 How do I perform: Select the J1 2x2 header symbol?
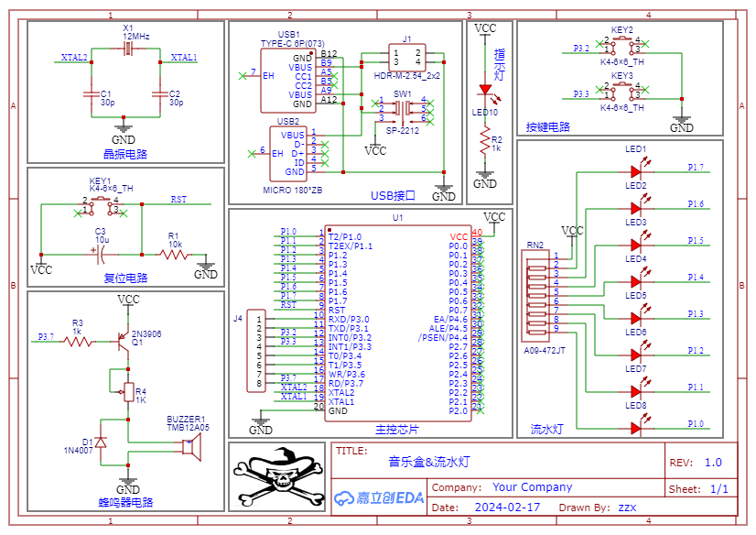(x=407, y=58)
